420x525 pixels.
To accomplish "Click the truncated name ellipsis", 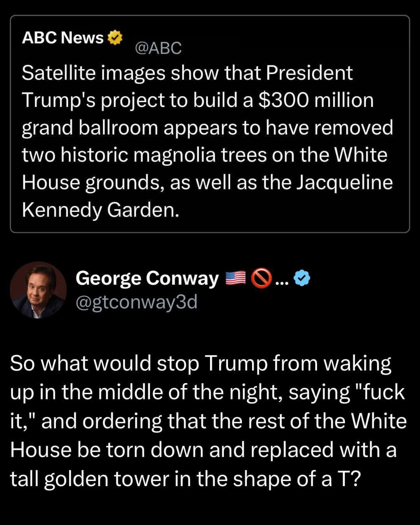I will 282,279.
